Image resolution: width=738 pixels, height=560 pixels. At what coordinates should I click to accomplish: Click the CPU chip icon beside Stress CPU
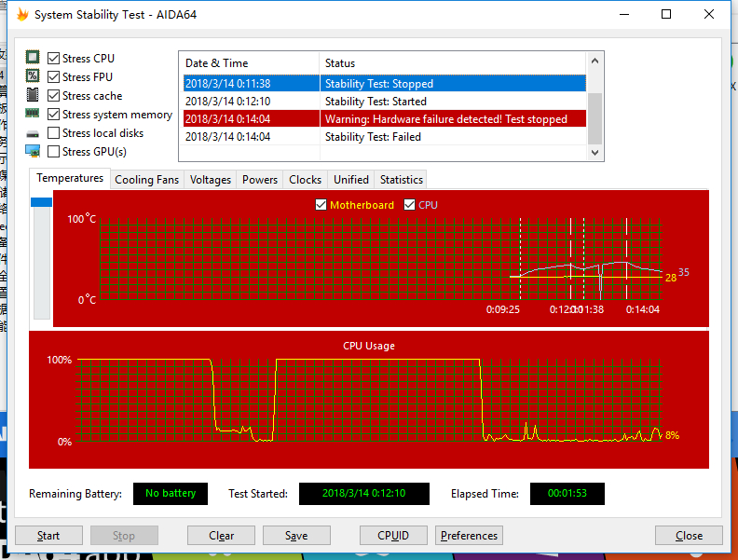33,58
